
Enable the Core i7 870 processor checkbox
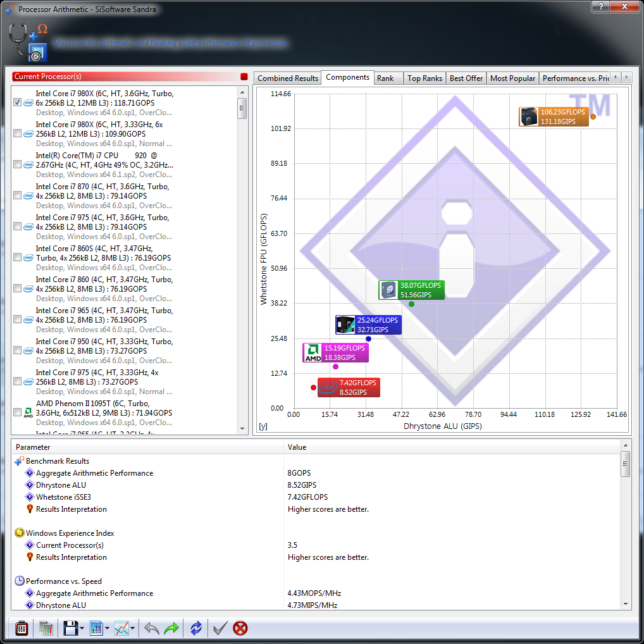17,195
